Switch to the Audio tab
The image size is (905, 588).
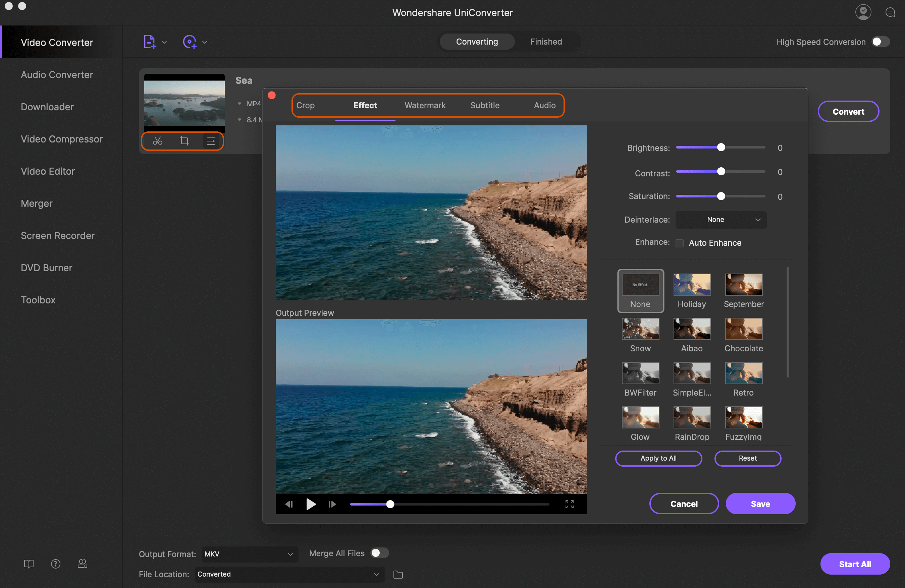click(x=544, y=104)
